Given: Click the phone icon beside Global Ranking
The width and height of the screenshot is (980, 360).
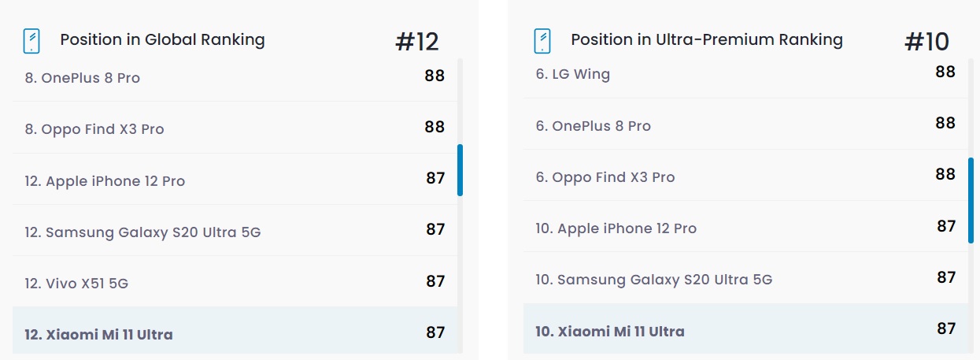Looking at the screenshot, I should tap(31, 40).
